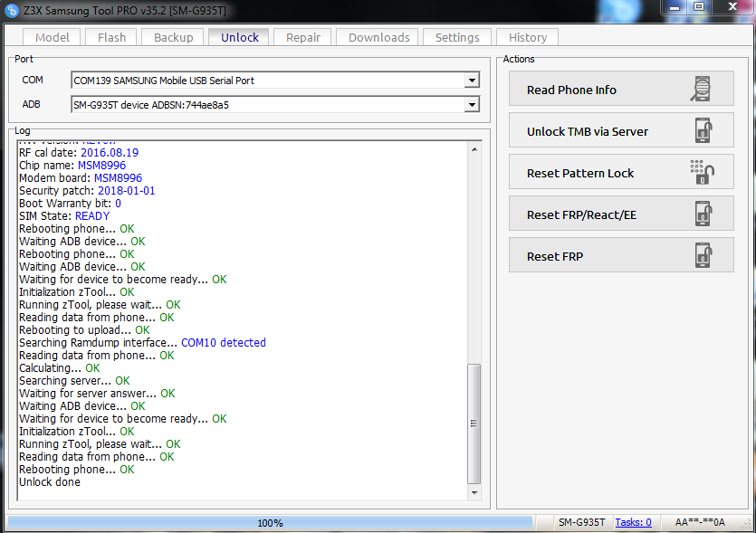Click the AA**-**0A status bar entry
Image resolution: width=756 pixels, height=533 pixels.
pyautogui.click(x=700, y=522)
